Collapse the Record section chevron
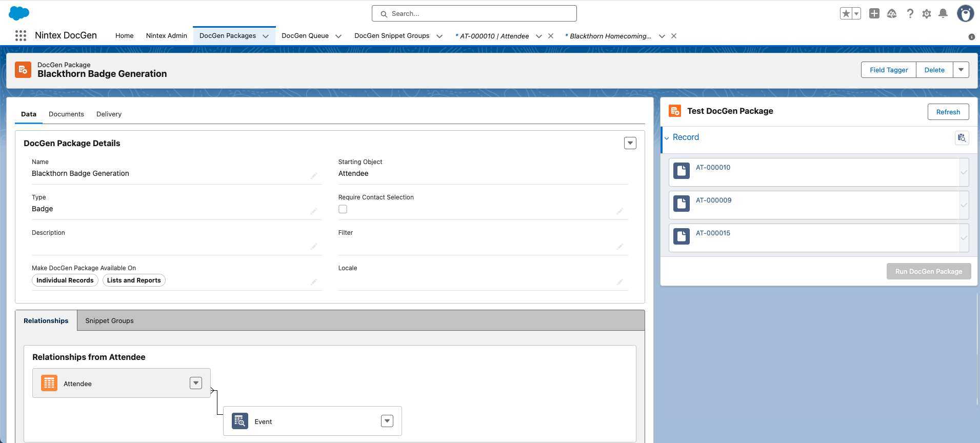Screen dimensions: 980x443 click(667, 138)
